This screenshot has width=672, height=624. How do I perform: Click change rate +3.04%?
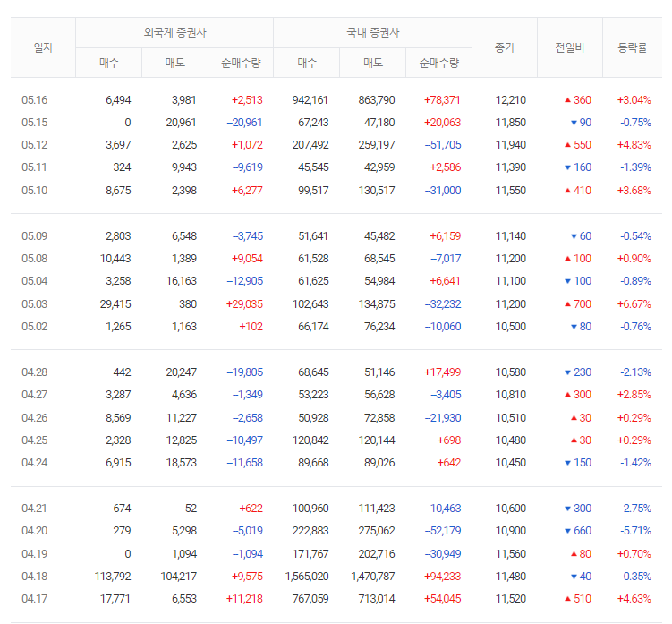(x=634, y=100)
